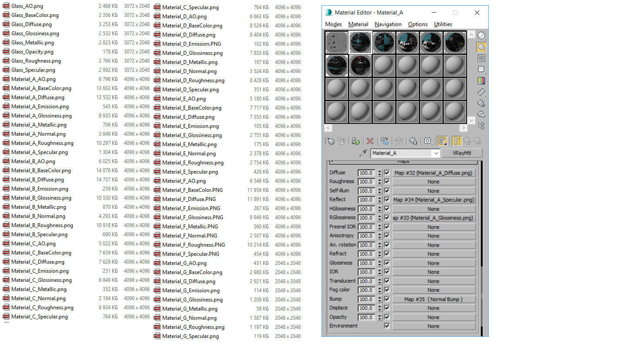Click the Displace amount spinner arrows
Viewport: 644px width, 348px height.
click(379, 308)
